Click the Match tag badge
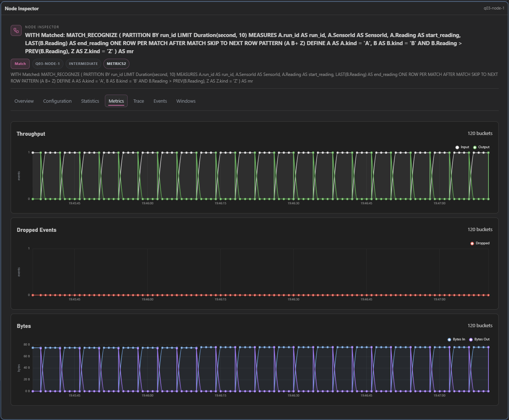This screenshot has width=509, height=420. 20,64
